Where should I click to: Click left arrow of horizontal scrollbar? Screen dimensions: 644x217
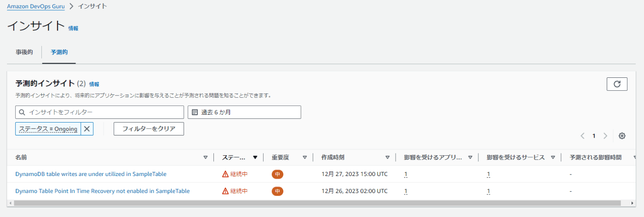point(10,203)
